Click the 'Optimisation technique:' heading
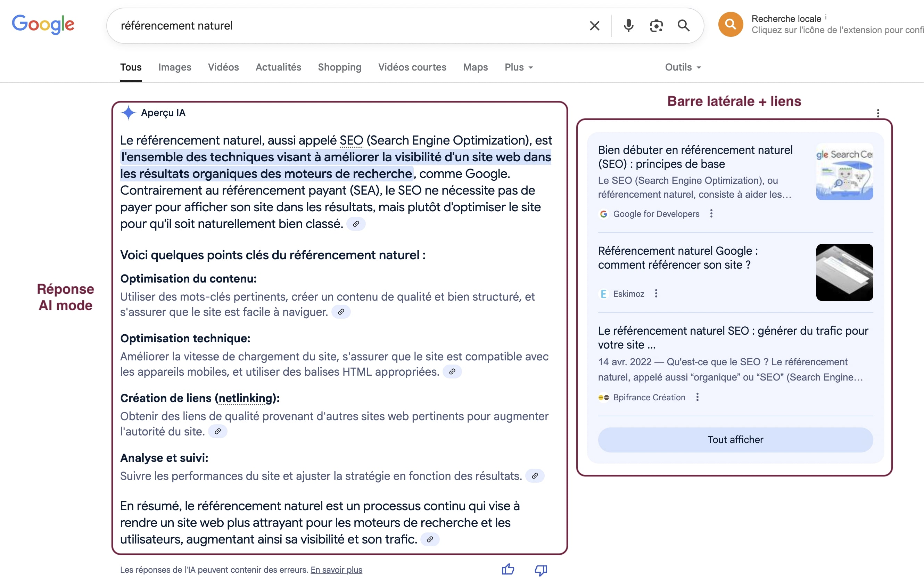The image size is (924, 588). (x=185, y=338)
